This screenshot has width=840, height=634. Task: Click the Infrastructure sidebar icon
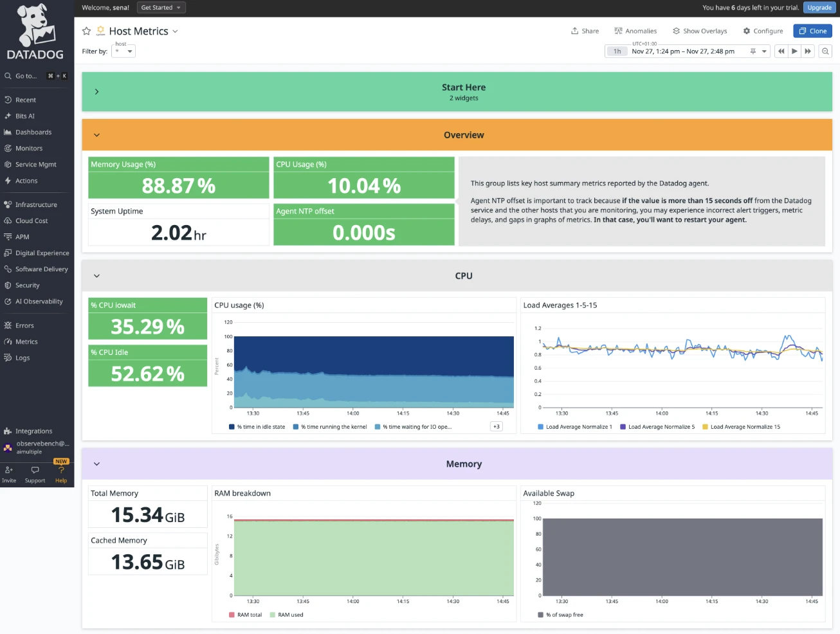tap(8, 204)
